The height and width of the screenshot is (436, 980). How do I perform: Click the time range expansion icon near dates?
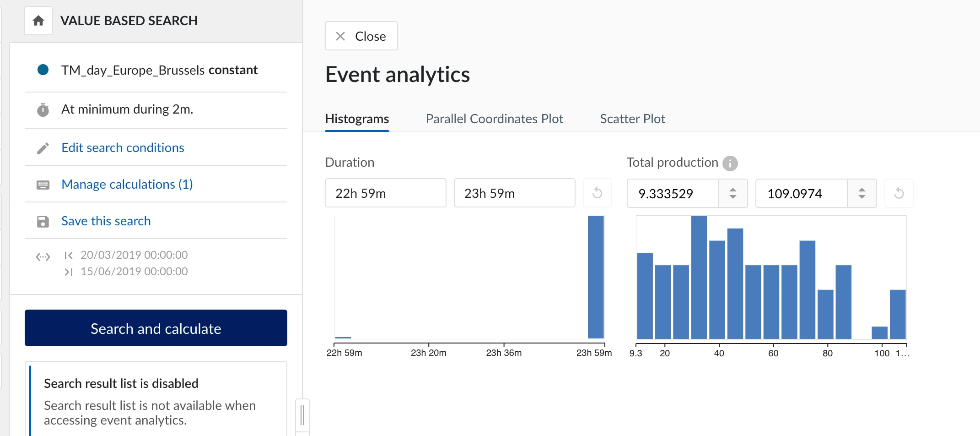[43, 257]
